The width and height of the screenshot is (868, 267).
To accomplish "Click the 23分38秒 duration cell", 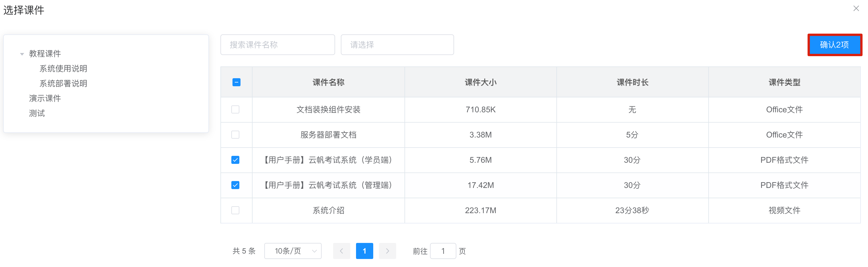I will 632,211.
